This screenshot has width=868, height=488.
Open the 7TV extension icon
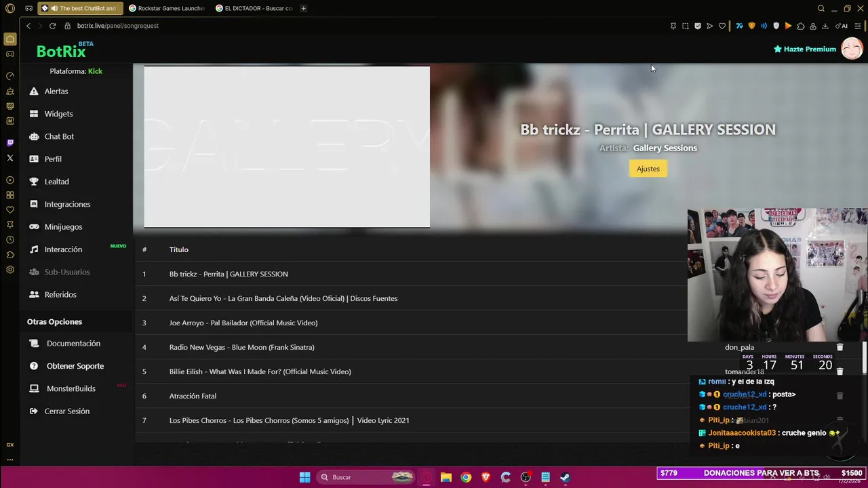coord(739,26)
